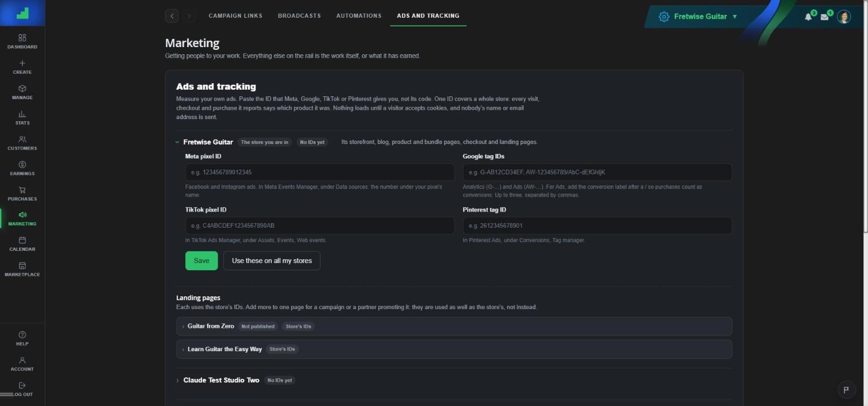
Task: Switch to the Broadcasts tab
Action: 299,16
